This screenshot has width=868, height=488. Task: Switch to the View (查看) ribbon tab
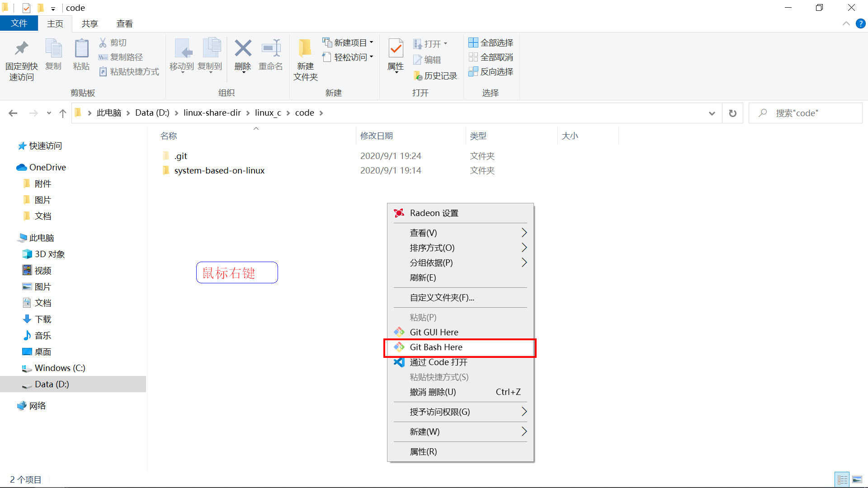124,23
